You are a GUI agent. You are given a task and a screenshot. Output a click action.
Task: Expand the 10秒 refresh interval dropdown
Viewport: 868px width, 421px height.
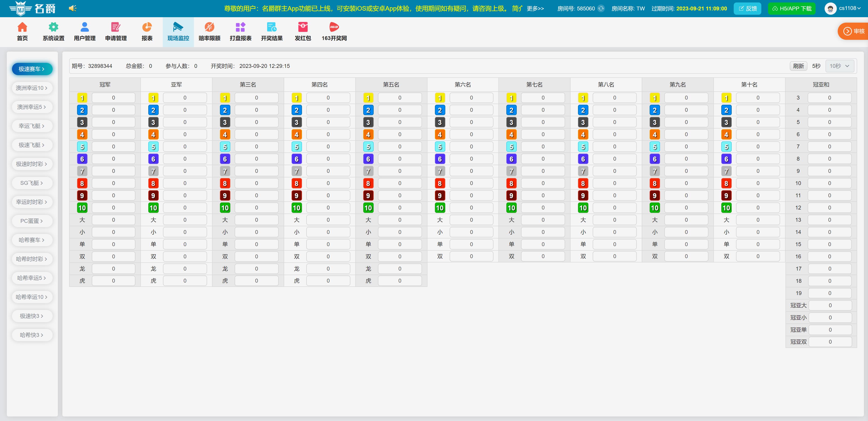coord(839,66)
